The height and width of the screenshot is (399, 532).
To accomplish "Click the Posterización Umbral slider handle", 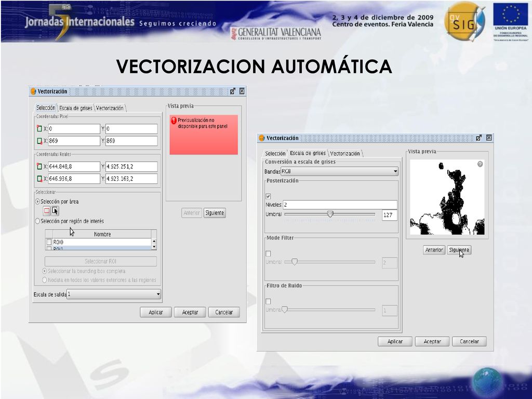I will [x=330, y=214].
